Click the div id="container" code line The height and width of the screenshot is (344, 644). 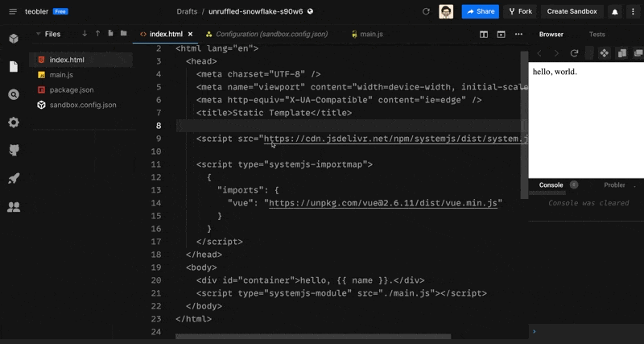pyautogui.click(x=310, y=280)
